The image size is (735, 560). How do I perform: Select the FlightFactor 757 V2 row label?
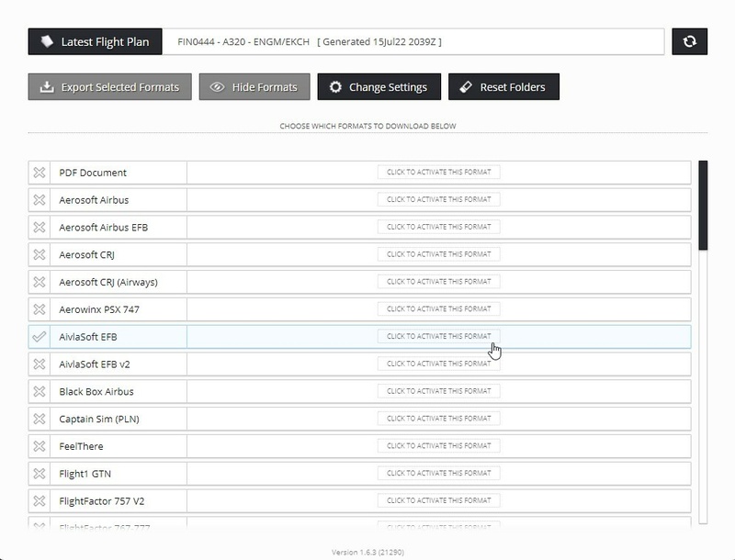coord(102,501)
